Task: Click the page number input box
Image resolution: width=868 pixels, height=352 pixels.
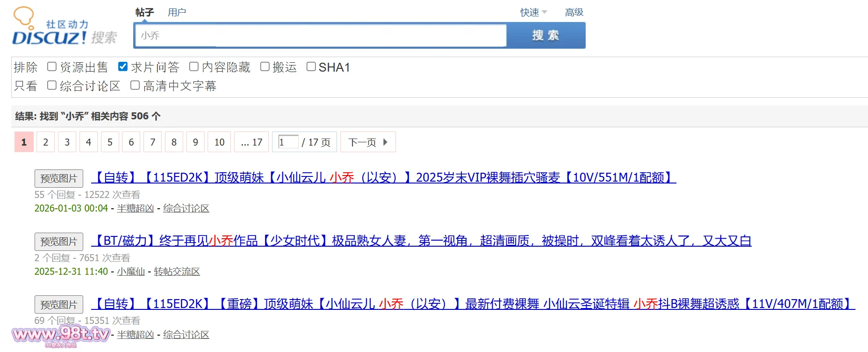Action: [288, 142]
